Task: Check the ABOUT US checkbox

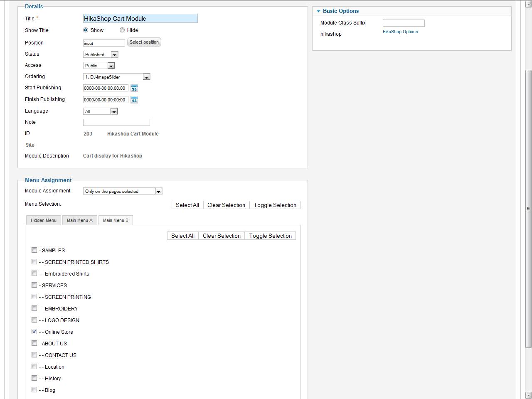Action: 34,343
